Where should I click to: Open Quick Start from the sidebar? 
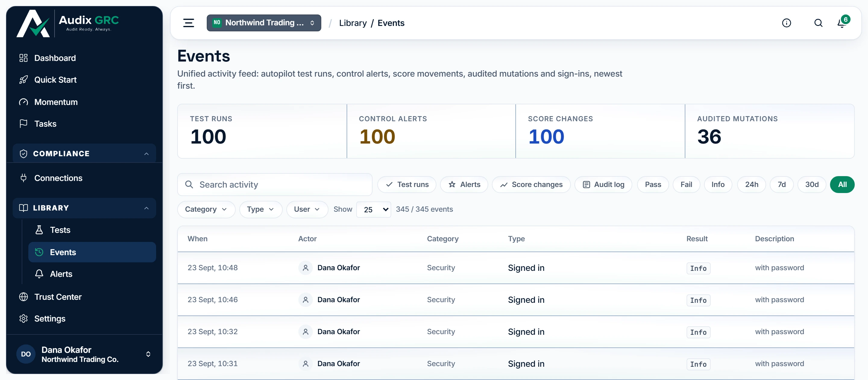(84, 80)
